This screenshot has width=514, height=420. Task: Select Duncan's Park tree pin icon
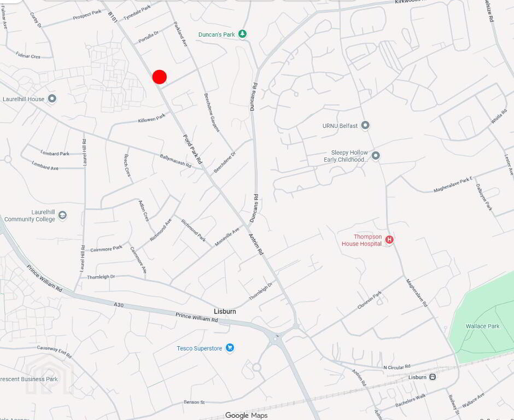click(242, 34)
